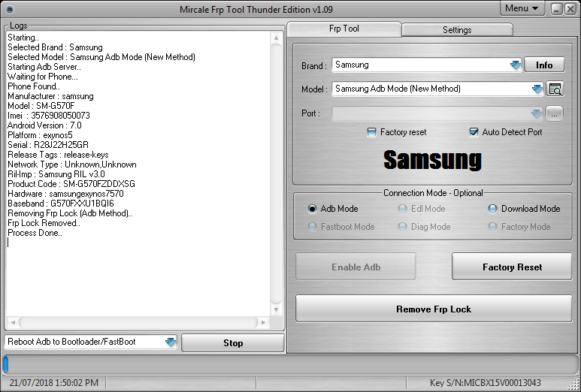This screenshot has width=581, height=392.
Task: Click the log scroll down arrow
Action: (276, 310)
